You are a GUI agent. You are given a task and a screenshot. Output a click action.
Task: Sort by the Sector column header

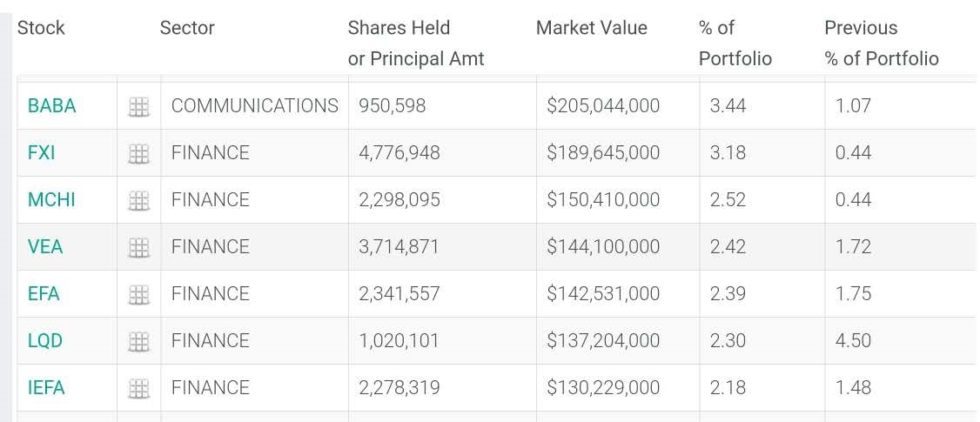[187, 28]
